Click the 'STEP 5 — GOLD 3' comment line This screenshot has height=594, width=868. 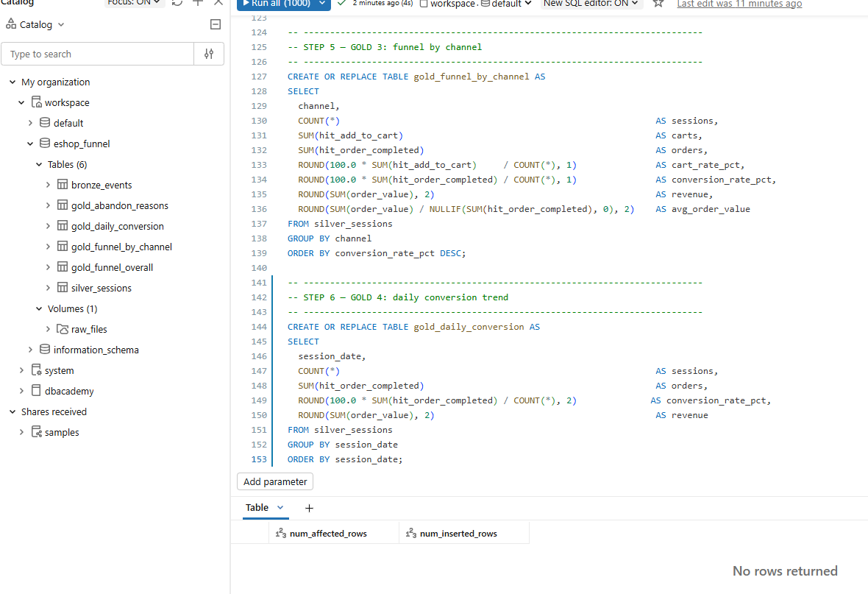[x=385, y=47]
